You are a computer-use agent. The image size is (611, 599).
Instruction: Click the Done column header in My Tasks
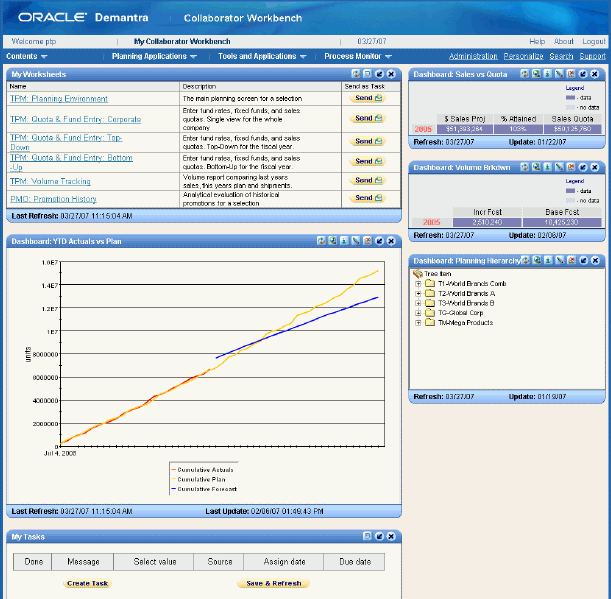33,562
